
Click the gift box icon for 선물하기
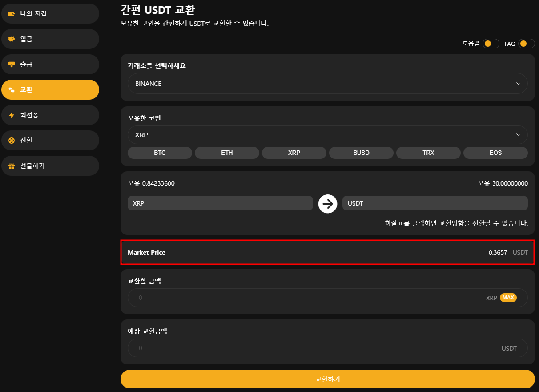coord(12,166)
